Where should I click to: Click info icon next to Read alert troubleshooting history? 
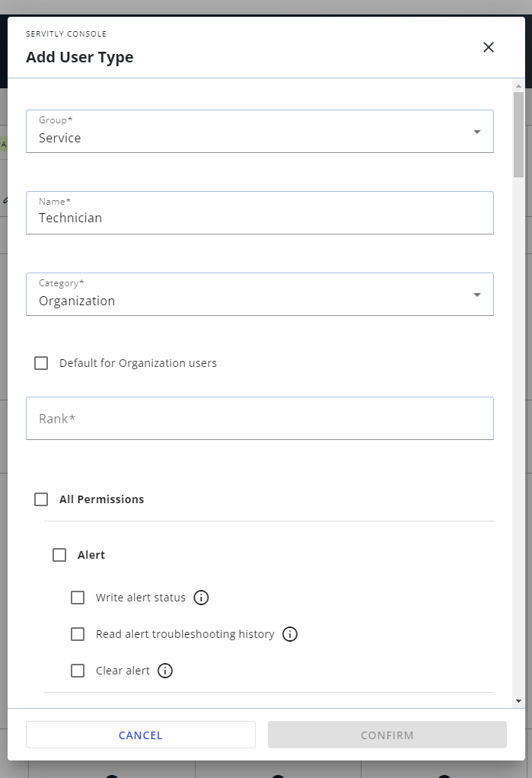289,634
